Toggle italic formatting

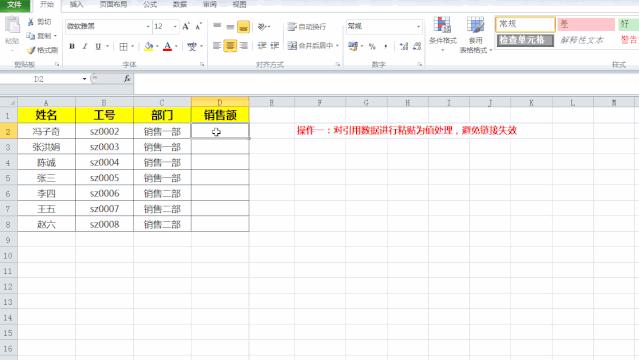(85, 46)
